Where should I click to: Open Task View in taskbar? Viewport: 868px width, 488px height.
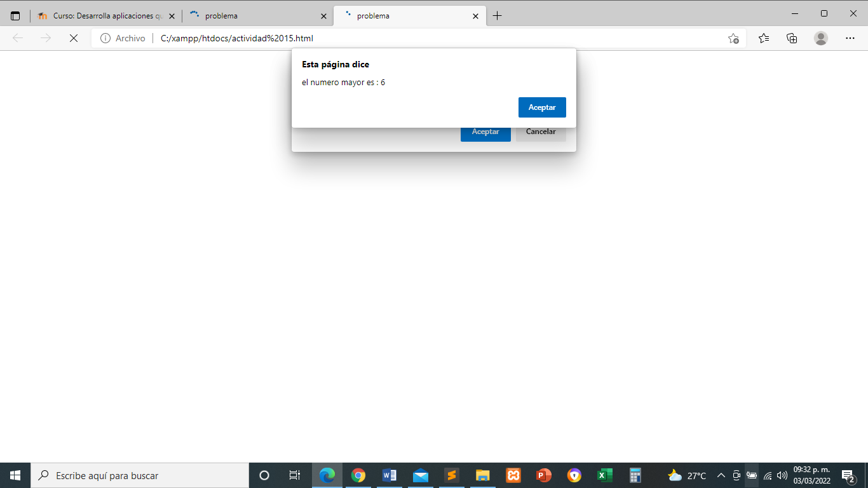(x=295, y=475)
